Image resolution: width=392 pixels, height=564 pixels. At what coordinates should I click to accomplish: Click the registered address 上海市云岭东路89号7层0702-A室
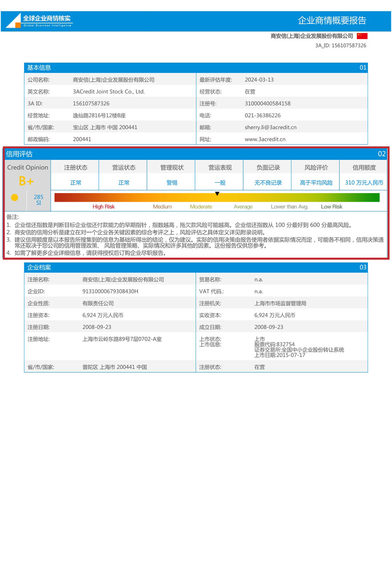point(122,339)
